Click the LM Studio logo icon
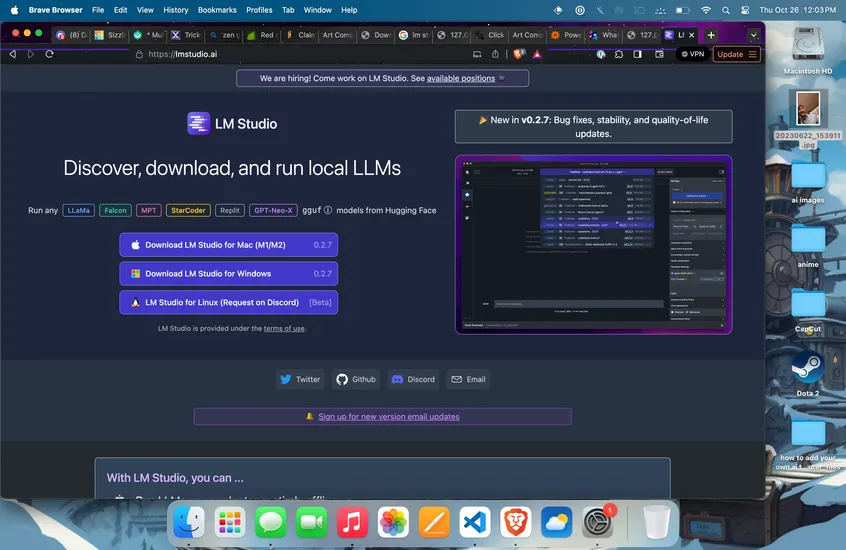The width and height of the screenshot is (846, 550). pos(198,124)
